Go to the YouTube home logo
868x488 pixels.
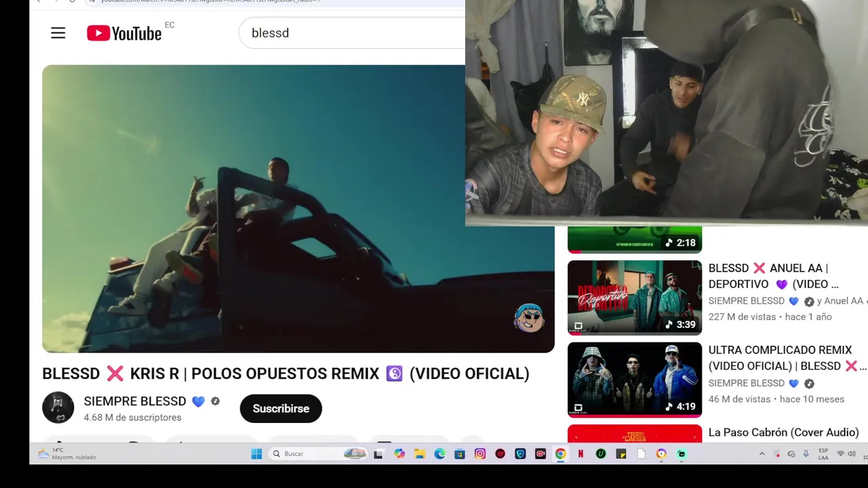point(124,33)
